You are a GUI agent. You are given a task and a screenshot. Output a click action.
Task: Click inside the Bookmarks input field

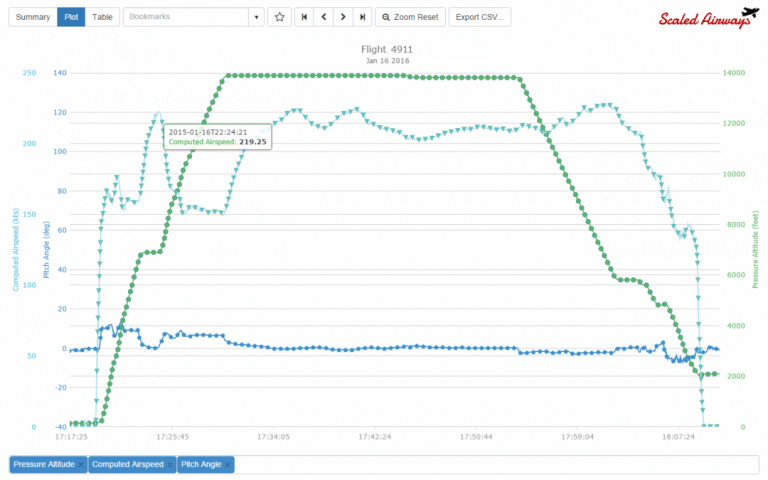click(x=185, y=17)
